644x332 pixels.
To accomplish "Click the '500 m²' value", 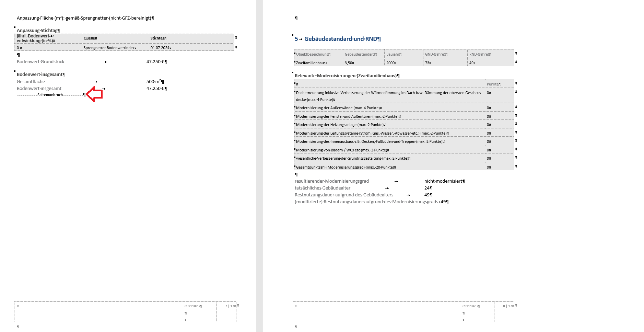I will (x=155, y=82).
